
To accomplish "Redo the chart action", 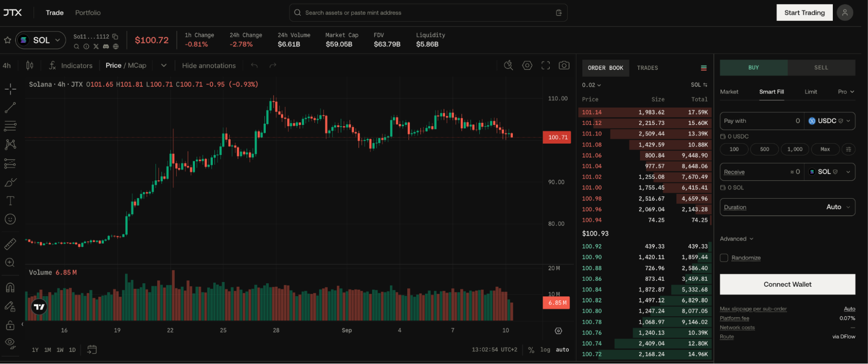I will 273,66.
